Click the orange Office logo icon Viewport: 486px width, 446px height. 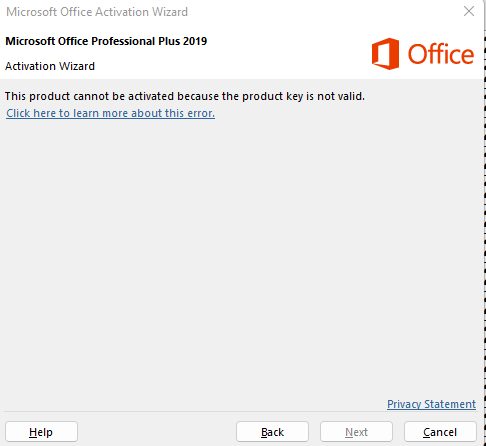pyautogui.click(x=385, y=54)
